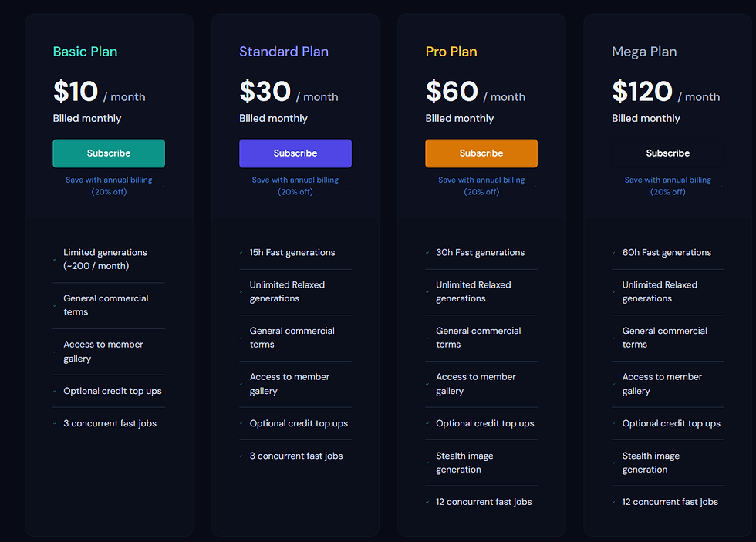Click the $120 per month price

666,92
